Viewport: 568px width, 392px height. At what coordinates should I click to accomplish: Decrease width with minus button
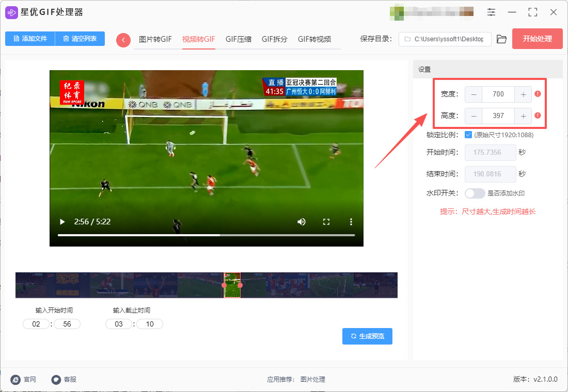[474, 94]
